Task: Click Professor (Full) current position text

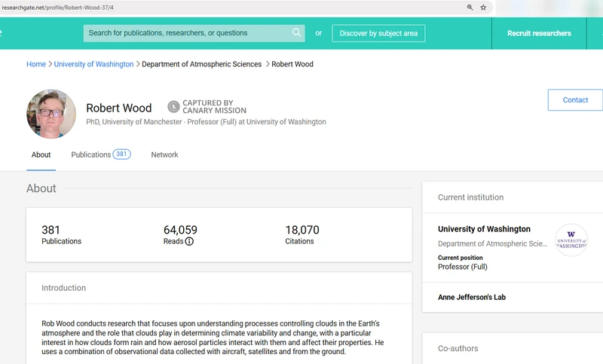Action: coord(462,267)
